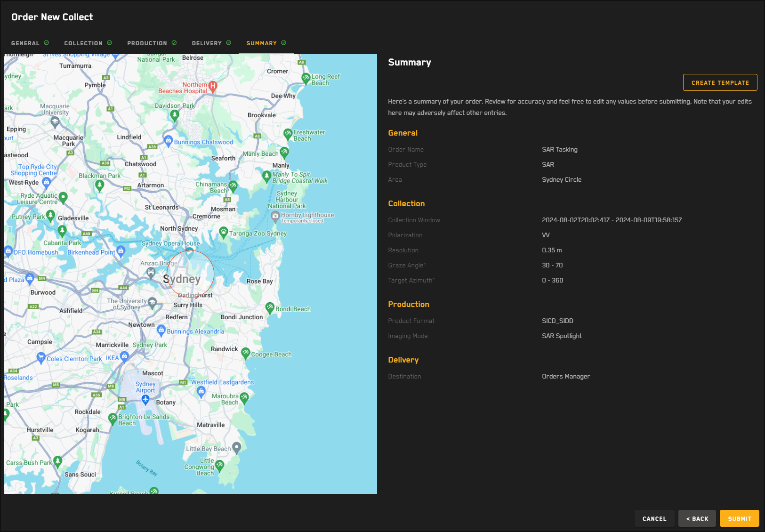Select the Taronga Zoo Sydney pin
The image size is (765, 532).
[224, 232]
